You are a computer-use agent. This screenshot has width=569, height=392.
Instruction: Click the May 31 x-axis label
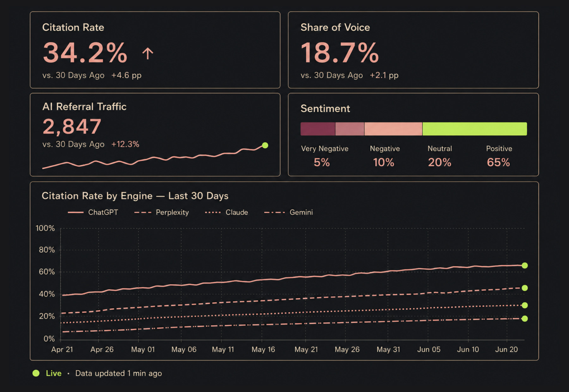[x=389, y=350]
